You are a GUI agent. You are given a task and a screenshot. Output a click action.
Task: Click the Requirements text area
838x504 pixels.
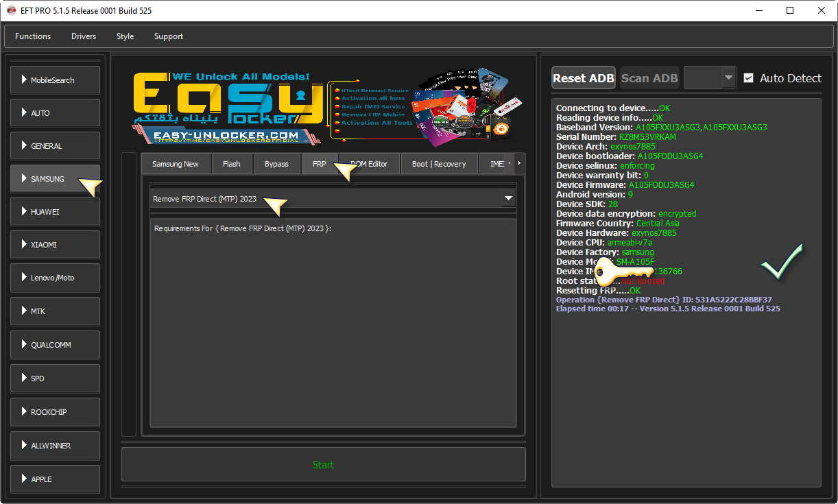click(x=333, y=323)
